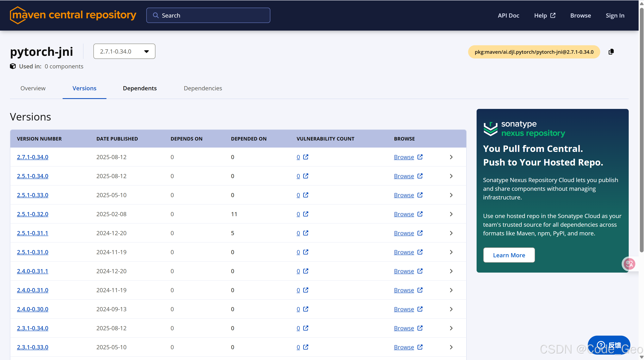Click the feedback help button at bottom right
The image size is (644, 360).
pos(609,345)
